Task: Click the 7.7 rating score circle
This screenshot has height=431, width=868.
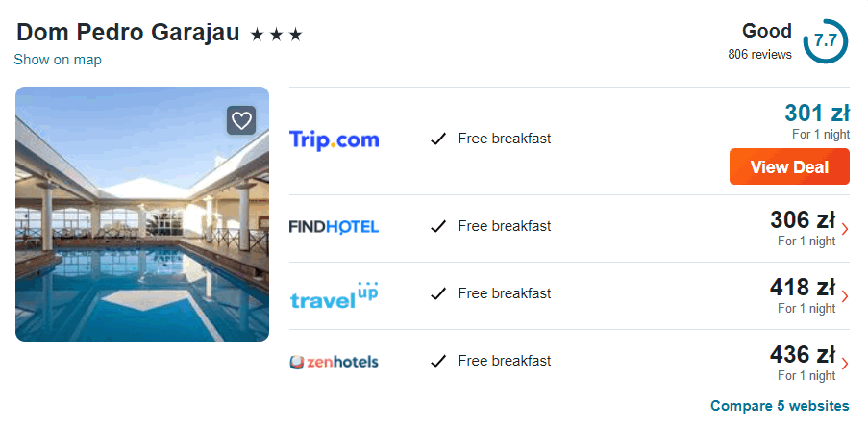Action: pyautogui.click(x=825, y=41)
